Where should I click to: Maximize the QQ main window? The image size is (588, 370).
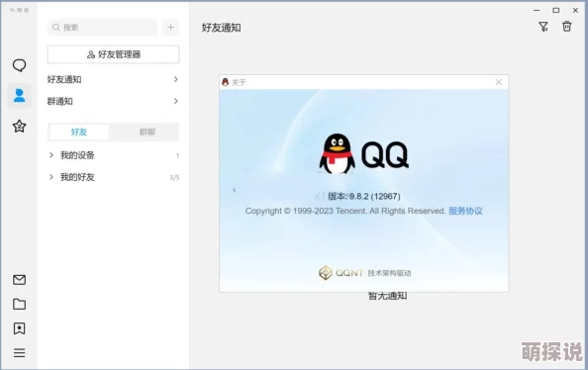pos(556,11)
